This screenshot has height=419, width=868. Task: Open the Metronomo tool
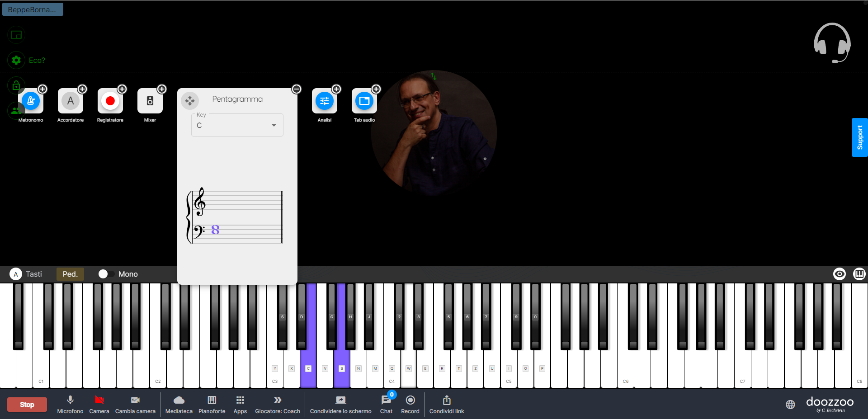click(31, 101)
